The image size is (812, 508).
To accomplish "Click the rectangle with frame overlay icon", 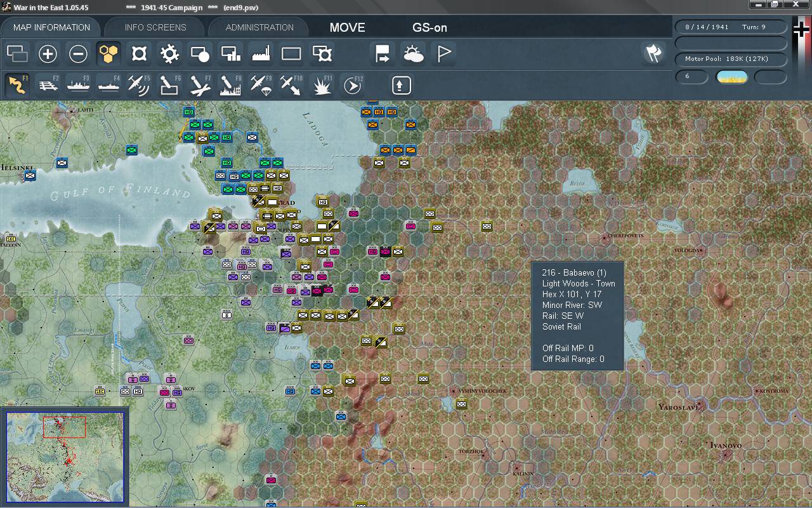I will tap(322, 54).
